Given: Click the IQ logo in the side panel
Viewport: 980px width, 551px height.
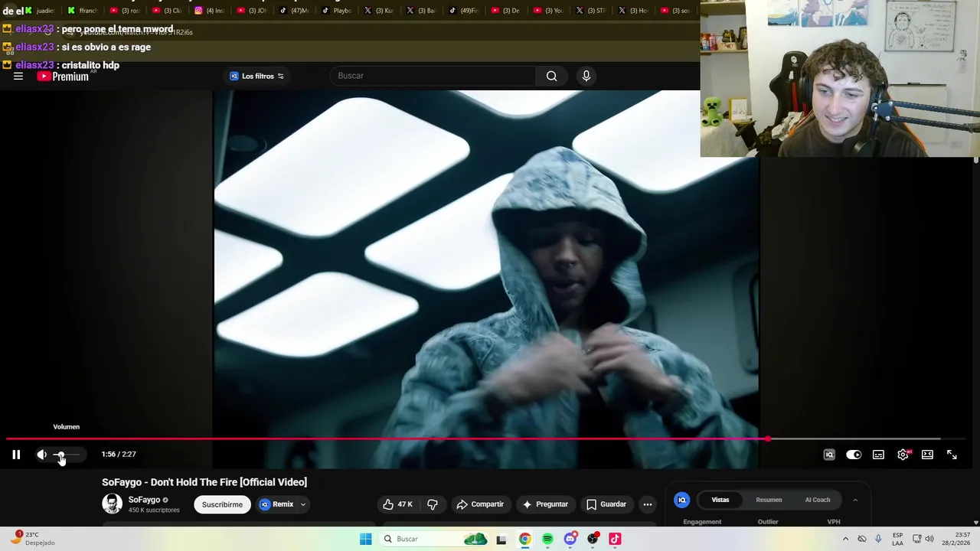Looking at the screenshot, I should click(681, 500).
